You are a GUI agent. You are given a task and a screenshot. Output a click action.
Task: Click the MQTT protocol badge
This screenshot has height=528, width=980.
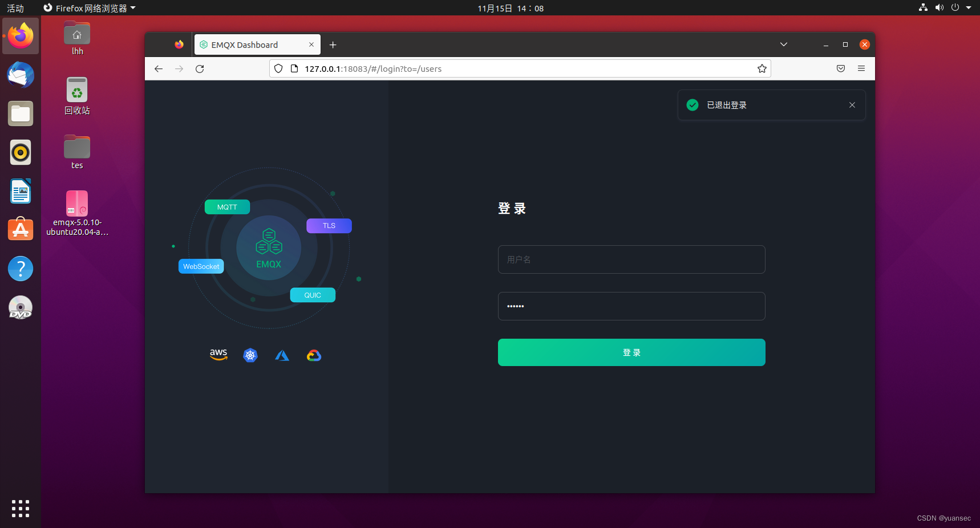[x=227, y=207]
